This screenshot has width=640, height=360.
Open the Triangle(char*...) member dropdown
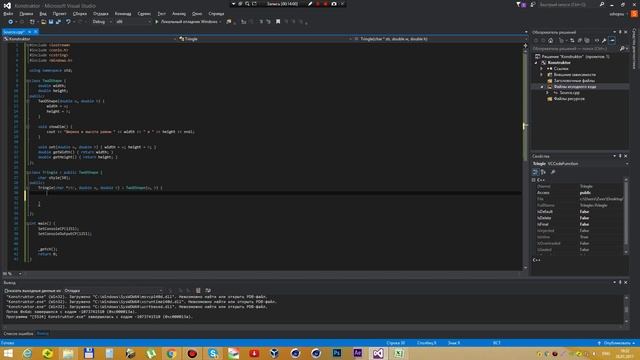click(x=438, y=39)
